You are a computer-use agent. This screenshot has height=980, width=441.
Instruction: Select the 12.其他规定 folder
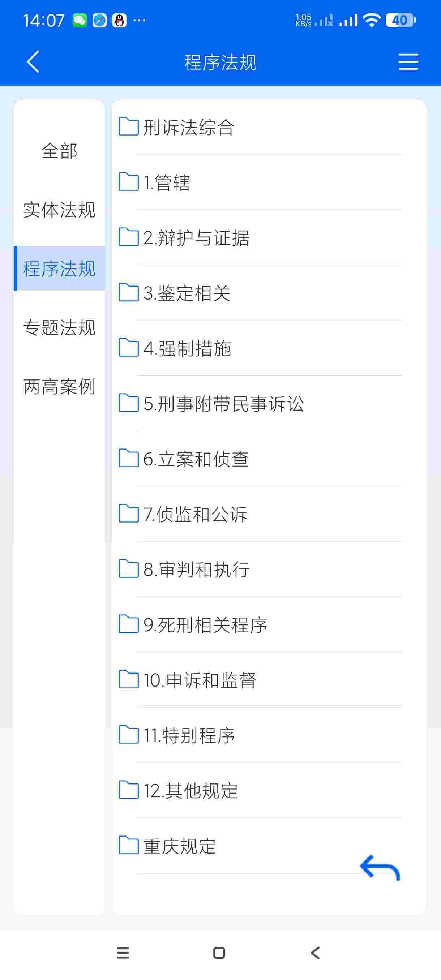pos(260,790)
